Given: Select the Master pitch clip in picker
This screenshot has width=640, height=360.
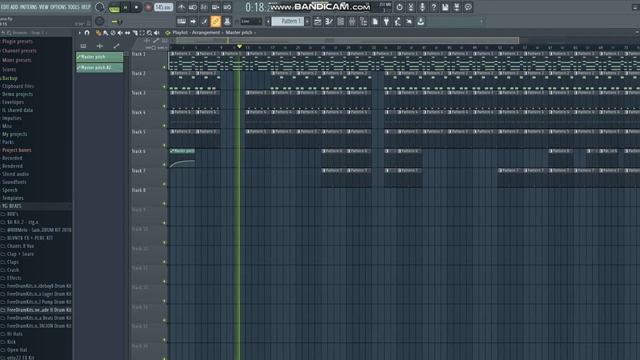Looking at the screenshot, I should click(x=100, y=57).
